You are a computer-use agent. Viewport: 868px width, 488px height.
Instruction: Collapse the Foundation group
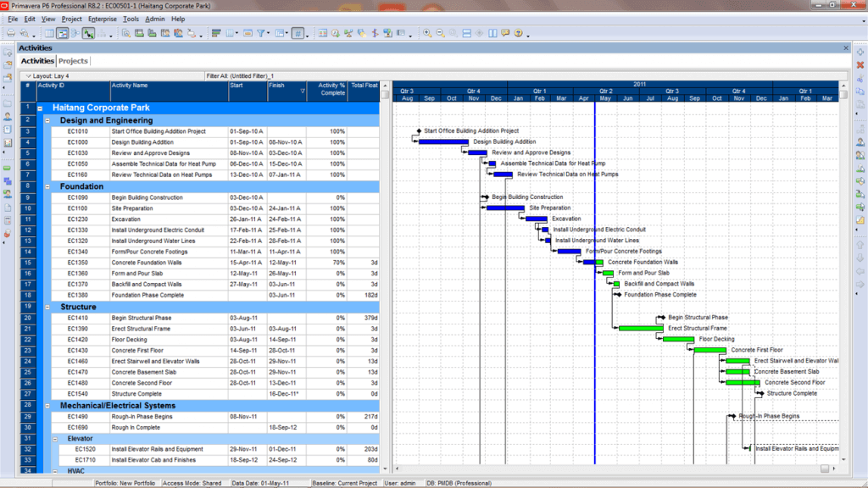pos(47,187)
